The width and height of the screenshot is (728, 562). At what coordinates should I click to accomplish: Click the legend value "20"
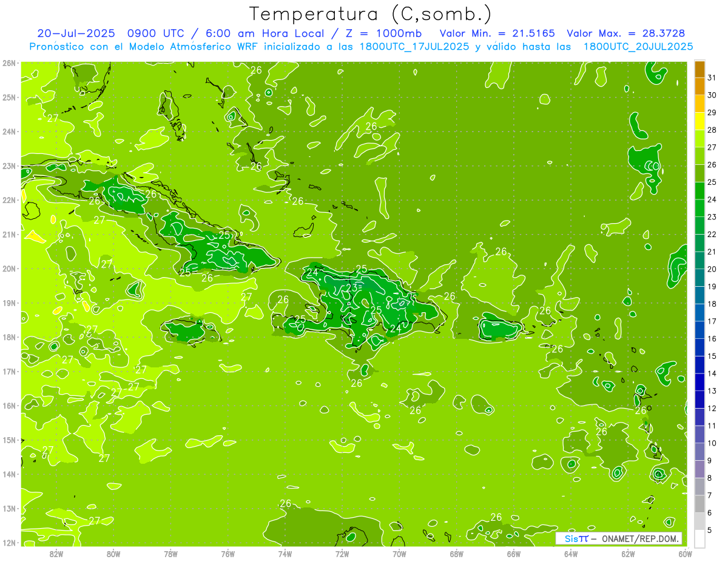coord(712,269)
